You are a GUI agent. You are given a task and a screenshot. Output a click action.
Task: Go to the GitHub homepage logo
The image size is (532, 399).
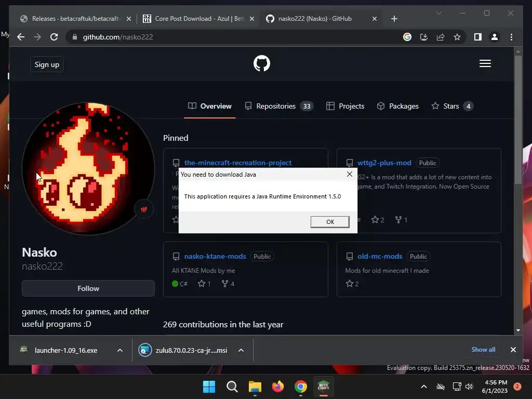(262, 63)
